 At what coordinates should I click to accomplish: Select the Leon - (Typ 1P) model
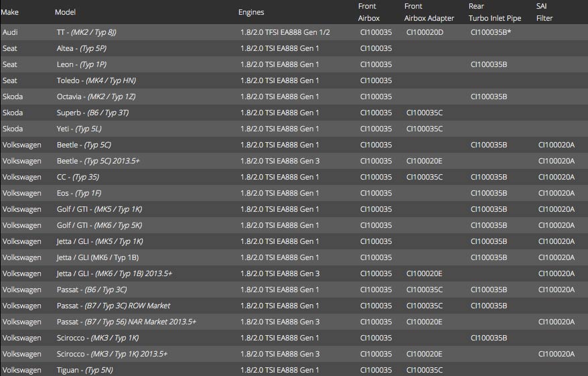point(82,64)
